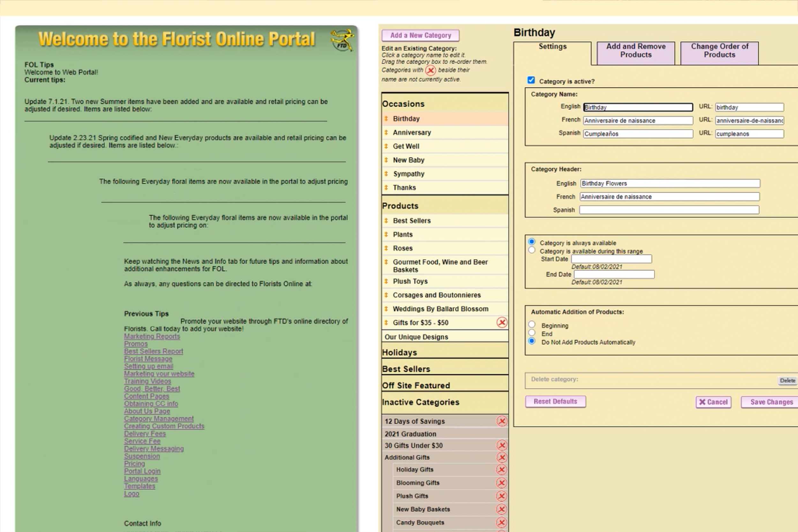Click red X icon next to 12 Days of Savings
Viewport: 798px width, 532px height.
pyautogui.click(x=502, y=421)
